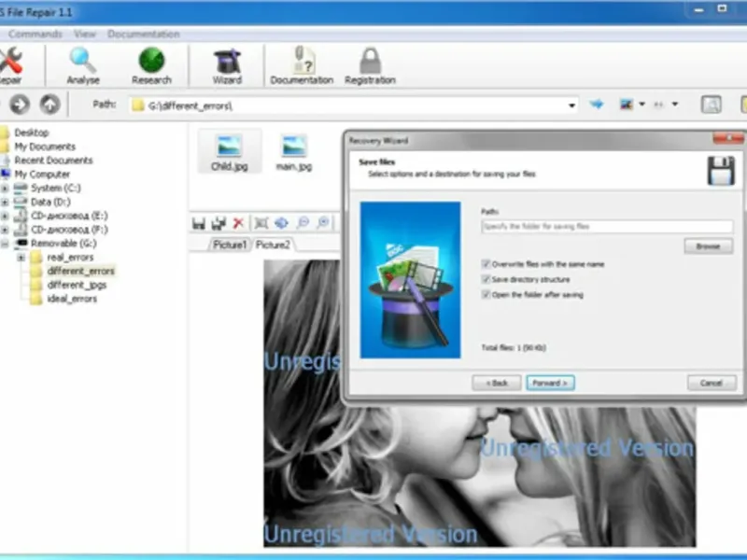Select the real_errors folder

70,258
